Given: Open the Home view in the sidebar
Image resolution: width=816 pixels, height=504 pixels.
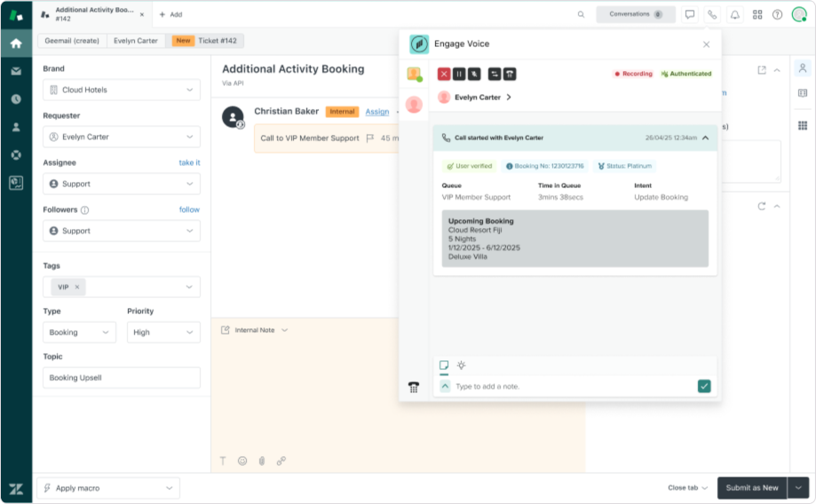Looking at the screenshot, I should (x=16, y=43).
